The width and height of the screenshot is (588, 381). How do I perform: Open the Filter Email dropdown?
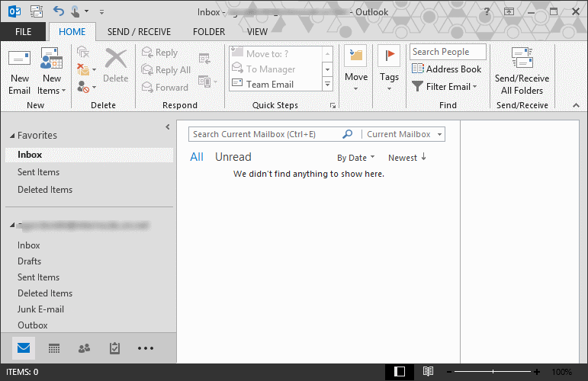445,87
